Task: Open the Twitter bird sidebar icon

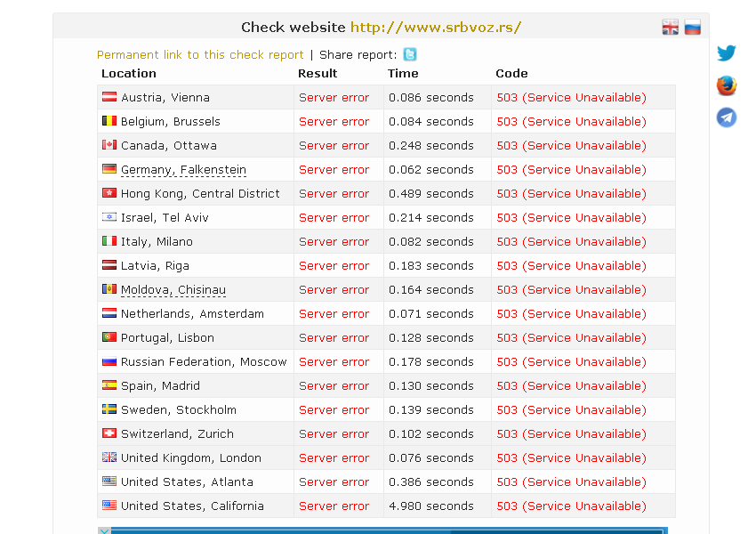Action: [x=726, y=53]
